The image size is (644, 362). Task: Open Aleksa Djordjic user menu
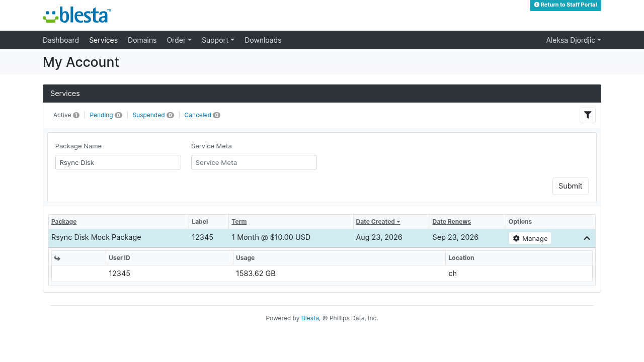pyautogui.click(x=574, y=40)
